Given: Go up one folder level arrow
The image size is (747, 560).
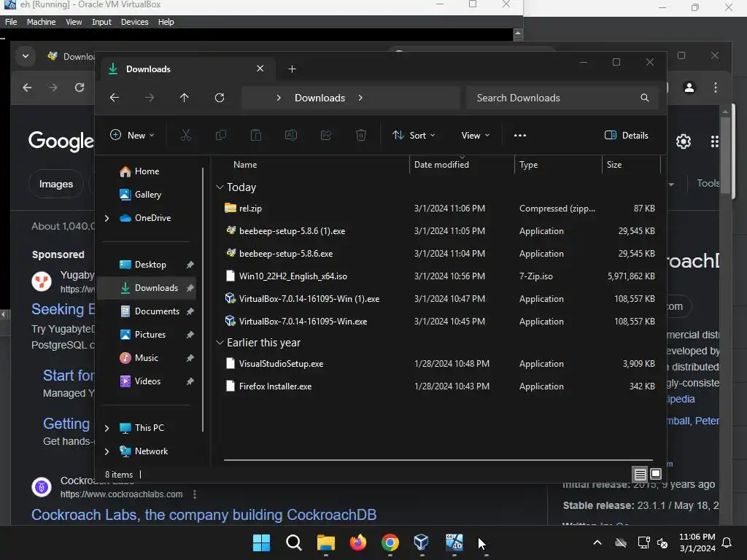Looking at the screenshot, I should pos(185,98).
